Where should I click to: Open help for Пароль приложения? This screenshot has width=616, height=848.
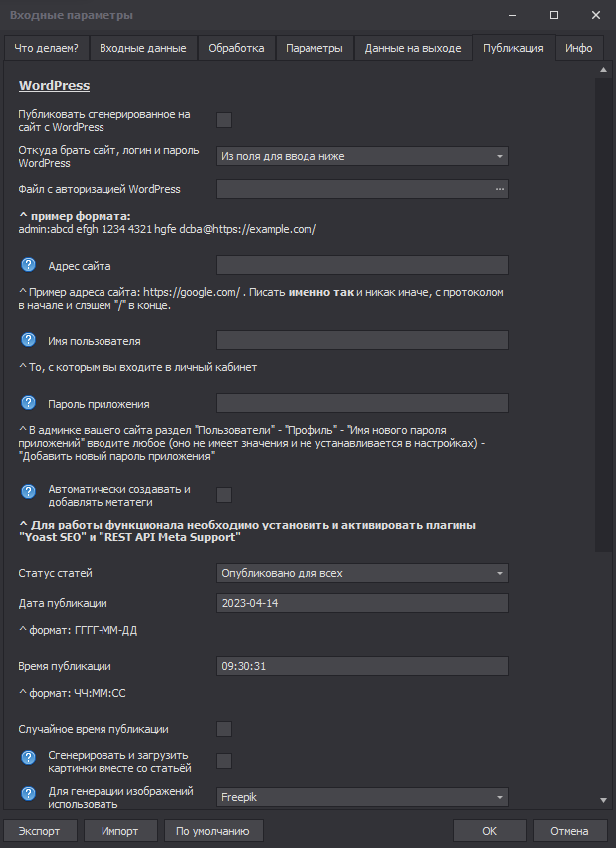point(28,403)
